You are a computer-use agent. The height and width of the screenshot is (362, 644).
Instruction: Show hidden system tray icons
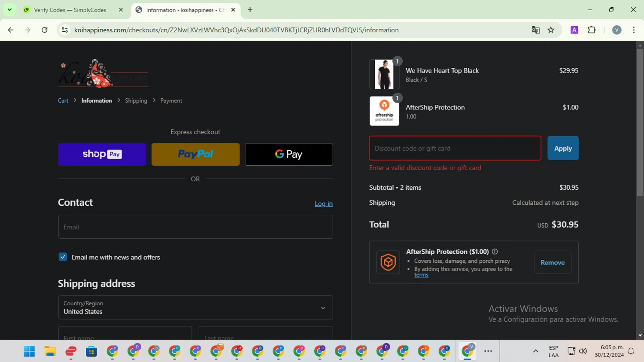coord(535,351)
